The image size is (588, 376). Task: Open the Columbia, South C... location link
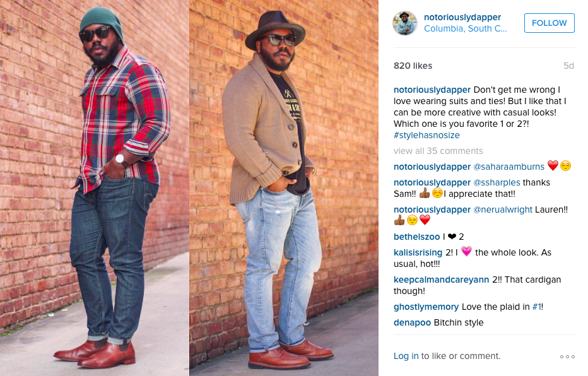pyautogui.click(x=465, y=28)
